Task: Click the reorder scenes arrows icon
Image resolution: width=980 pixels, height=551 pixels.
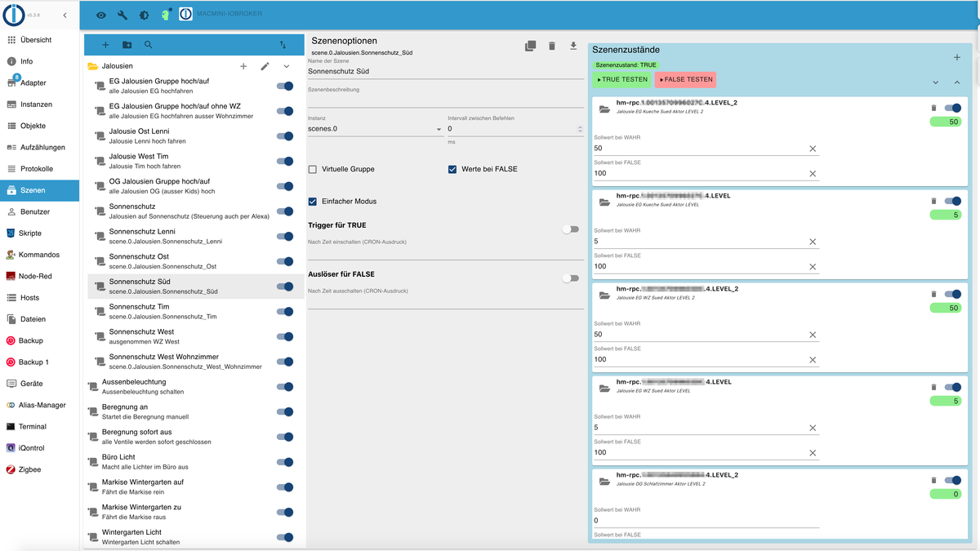Action: click(283, 45)
